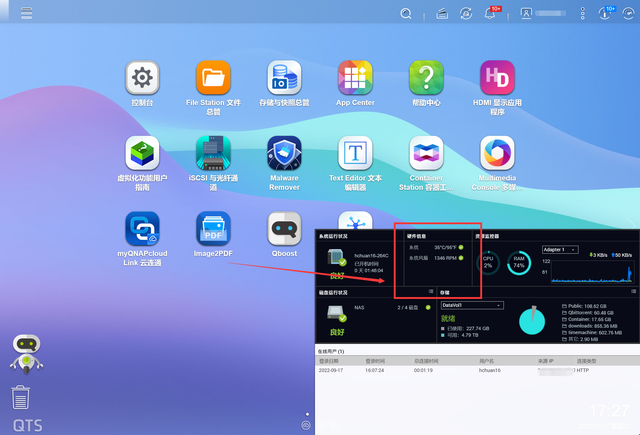
Task: Open the Adapter 1 dropdown
Action: click(560, 250)
